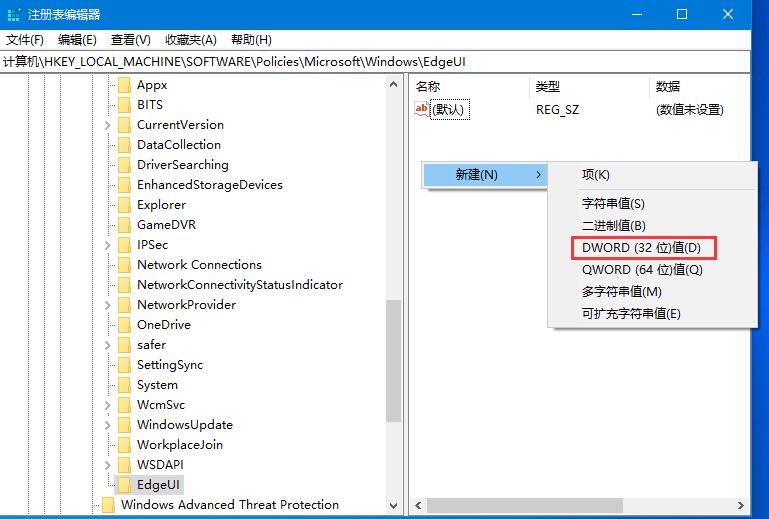Select the Network Connections key

click(199, 265)
